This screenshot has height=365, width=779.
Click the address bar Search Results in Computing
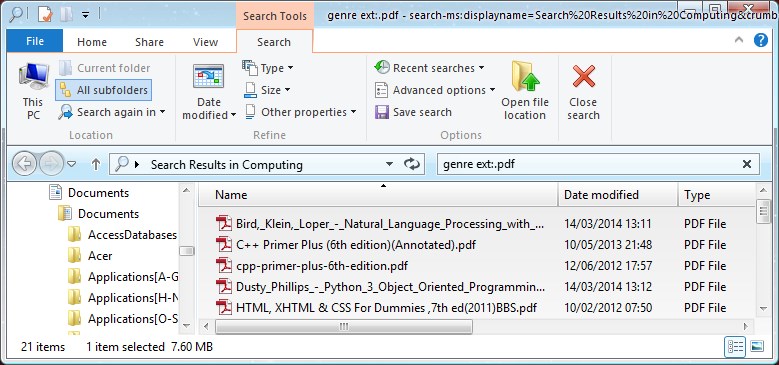click(227, 165)
